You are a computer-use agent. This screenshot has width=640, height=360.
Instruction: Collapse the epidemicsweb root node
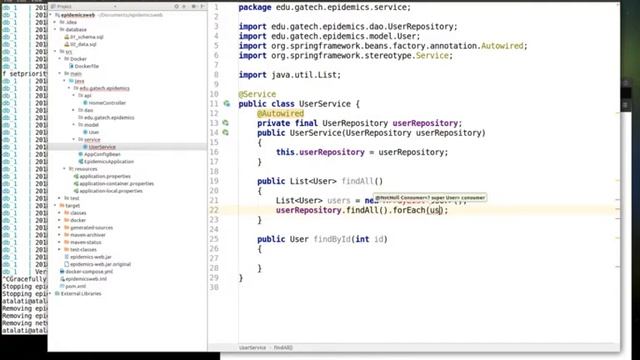click(51, 15)
